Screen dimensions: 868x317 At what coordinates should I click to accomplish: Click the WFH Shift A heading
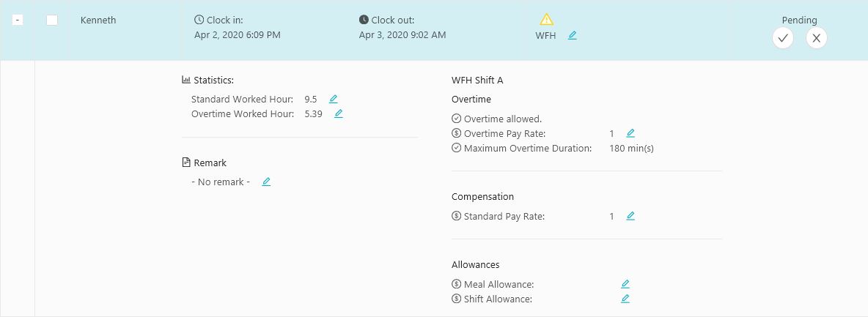pyautogui.click(x=477, y=81)
